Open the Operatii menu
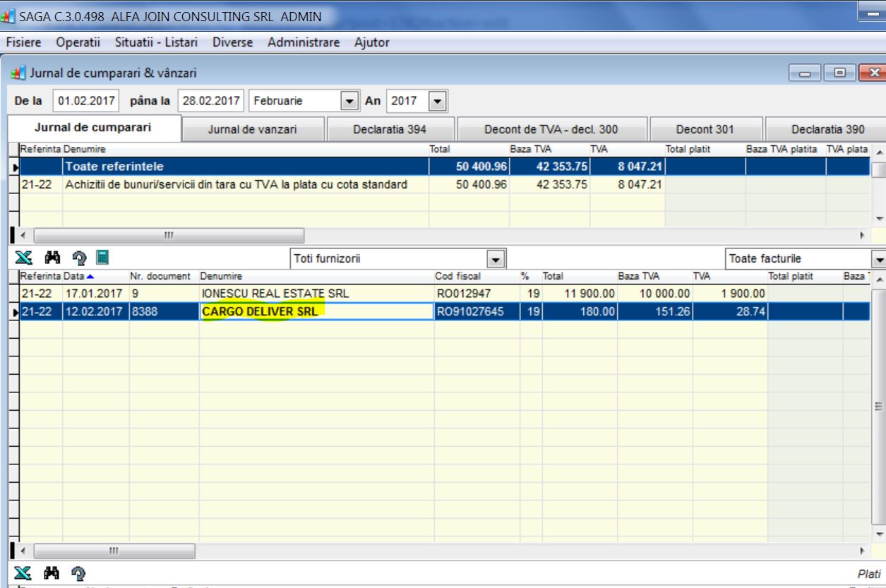 tap(79, 42)
